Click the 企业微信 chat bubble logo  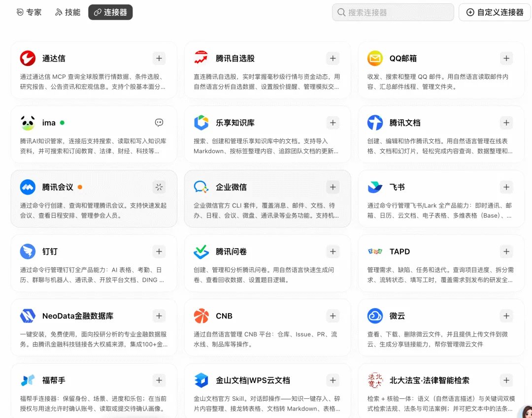pos(201,187)
